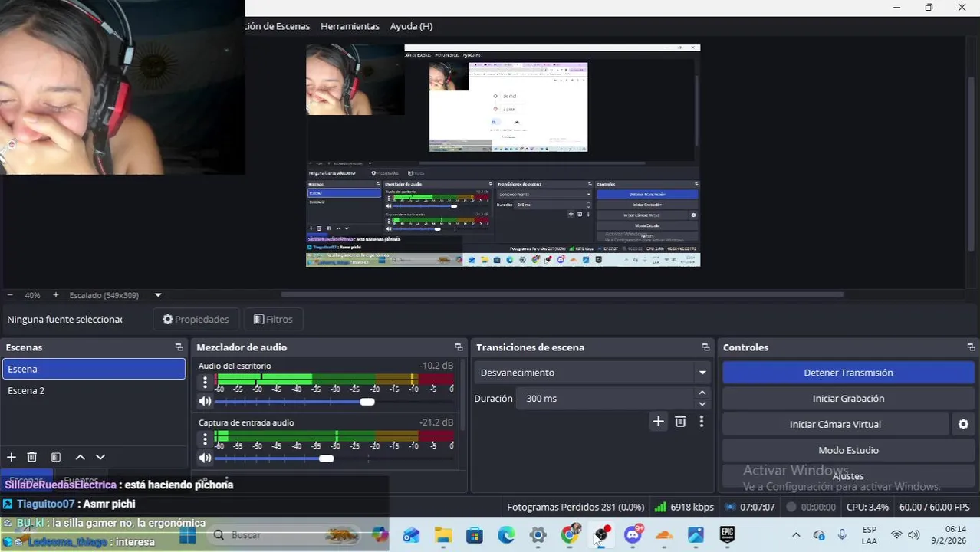The height and width of the screenshot is (552, 980).
Task: Click the Audio del escritorio volume slider handle
Action: coord(367,402)
